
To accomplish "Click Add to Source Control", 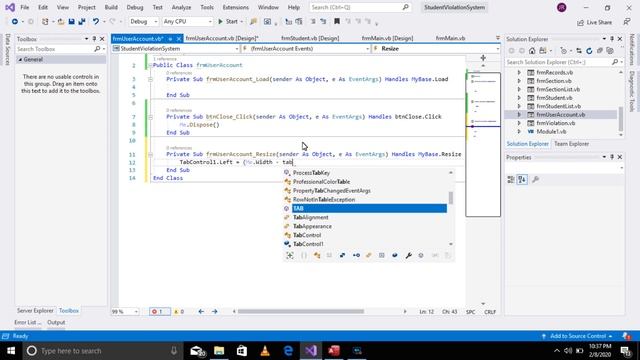I will click(578, 336).
